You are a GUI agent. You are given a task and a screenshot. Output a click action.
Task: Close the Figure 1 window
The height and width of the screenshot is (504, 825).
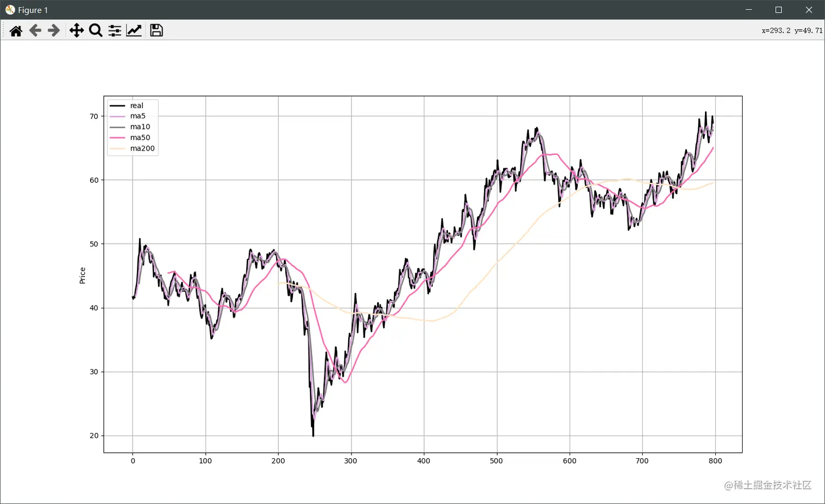pos(809,10)
